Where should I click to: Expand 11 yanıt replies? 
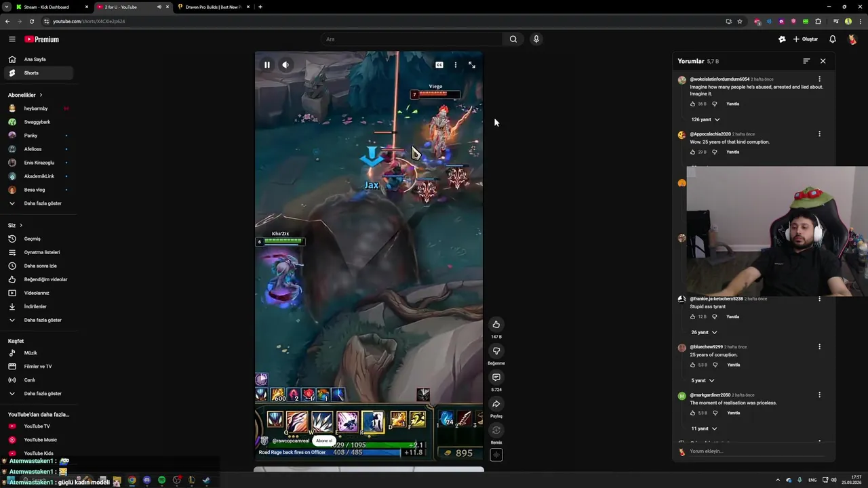704,428
